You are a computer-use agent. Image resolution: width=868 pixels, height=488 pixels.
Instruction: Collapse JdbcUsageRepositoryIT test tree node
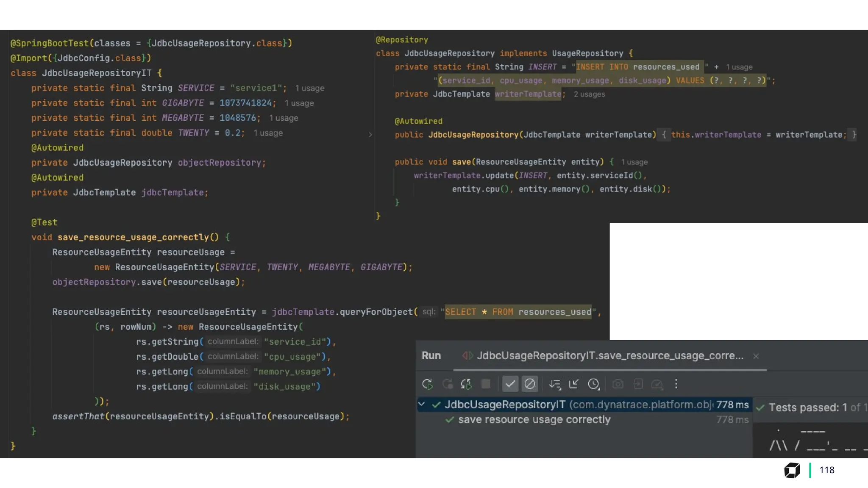pyautogui.click(x=422, y=405)
